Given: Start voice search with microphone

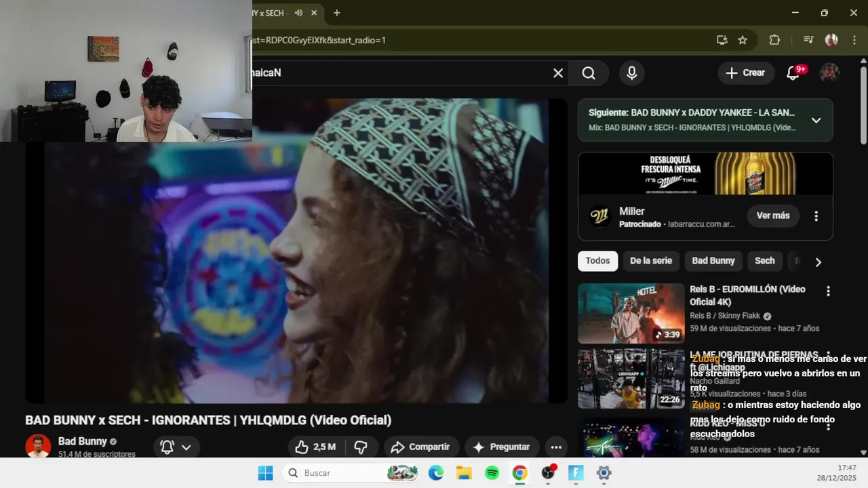Looking at the screenshot, I should coord(632,73).
